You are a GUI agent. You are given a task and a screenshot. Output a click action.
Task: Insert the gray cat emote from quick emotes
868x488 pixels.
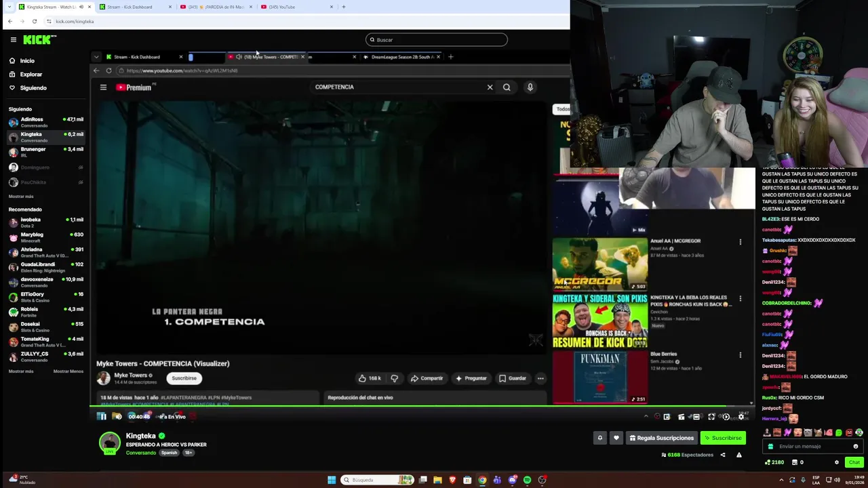click(808, 432)
